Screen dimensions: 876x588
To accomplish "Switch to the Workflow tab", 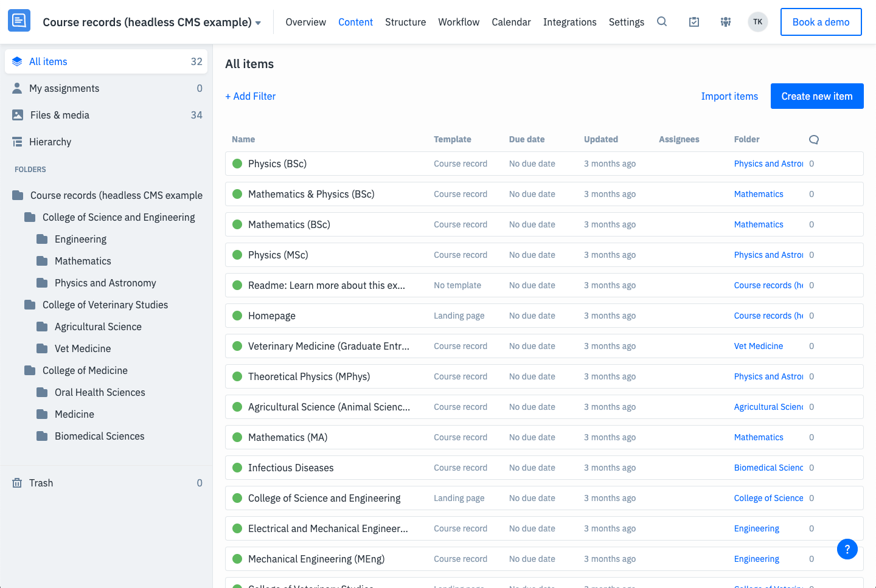I will 459,22.
